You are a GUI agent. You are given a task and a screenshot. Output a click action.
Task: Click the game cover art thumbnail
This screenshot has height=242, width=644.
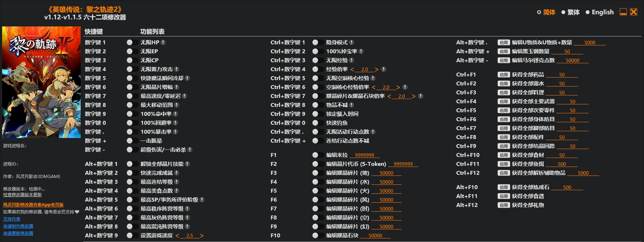click(41, 82)
